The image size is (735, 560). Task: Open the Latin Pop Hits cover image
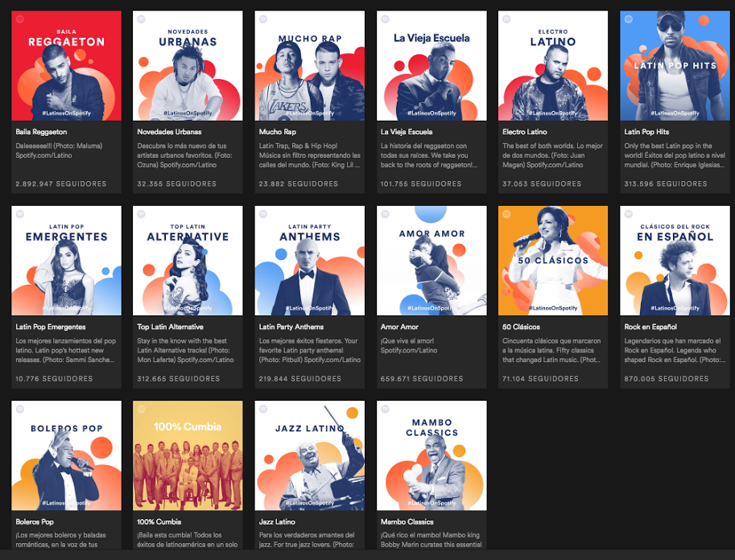point(675,65)
